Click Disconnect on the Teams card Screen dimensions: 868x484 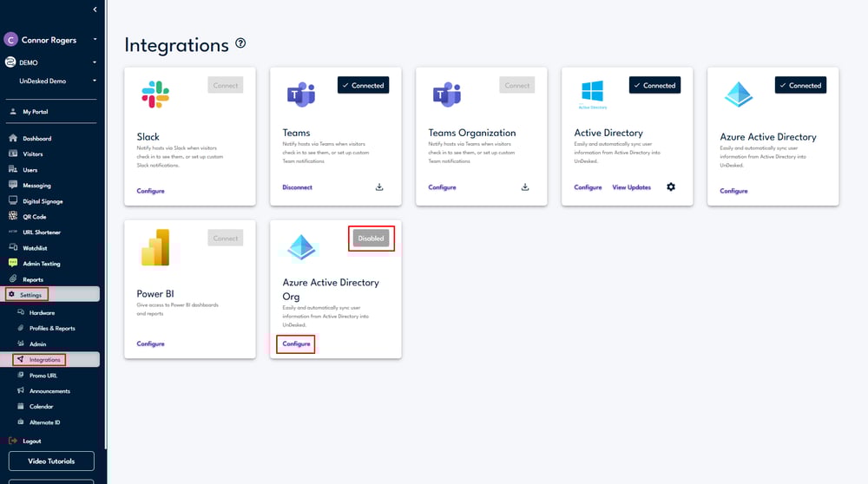[297, 187]
